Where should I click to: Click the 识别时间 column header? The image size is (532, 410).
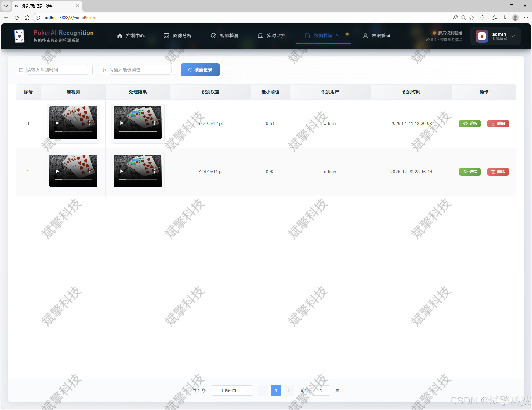pos(411,92)
